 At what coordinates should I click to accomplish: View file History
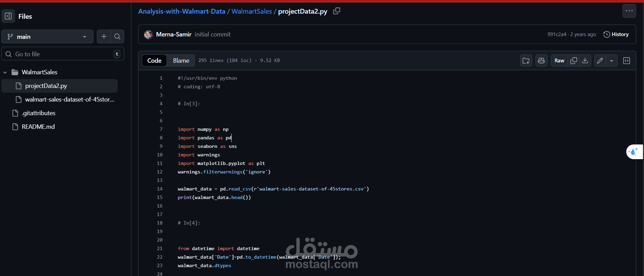click(x=616, y=34)
